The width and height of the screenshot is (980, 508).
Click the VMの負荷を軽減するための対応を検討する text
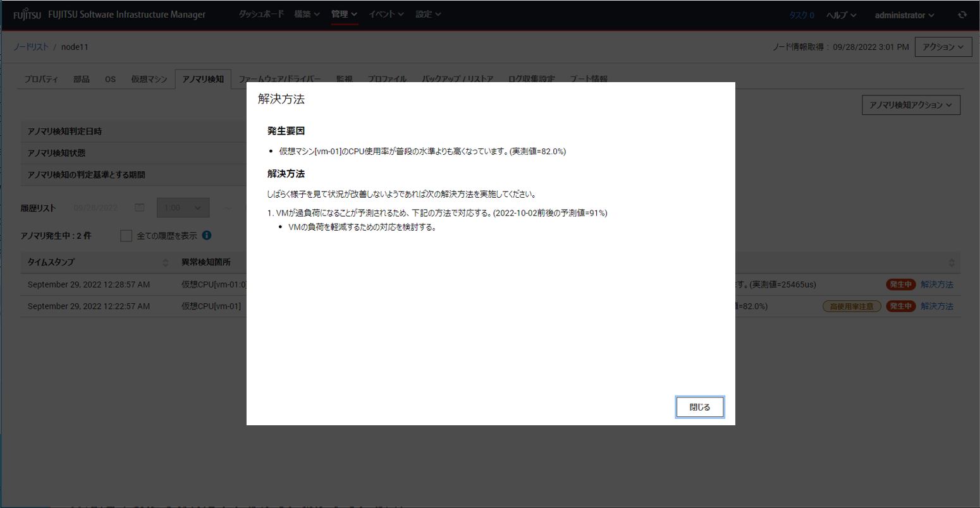[362, 227]
